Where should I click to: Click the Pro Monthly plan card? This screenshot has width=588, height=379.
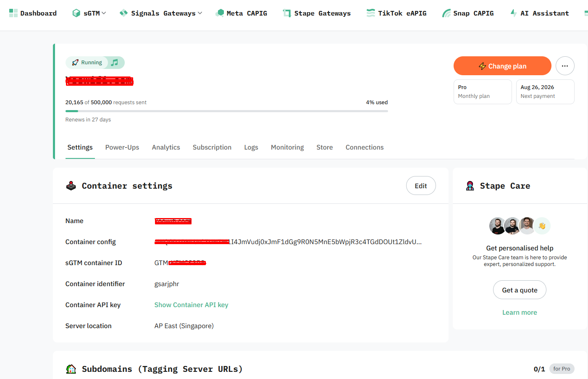pyautogui.click(x=483, y=92)
